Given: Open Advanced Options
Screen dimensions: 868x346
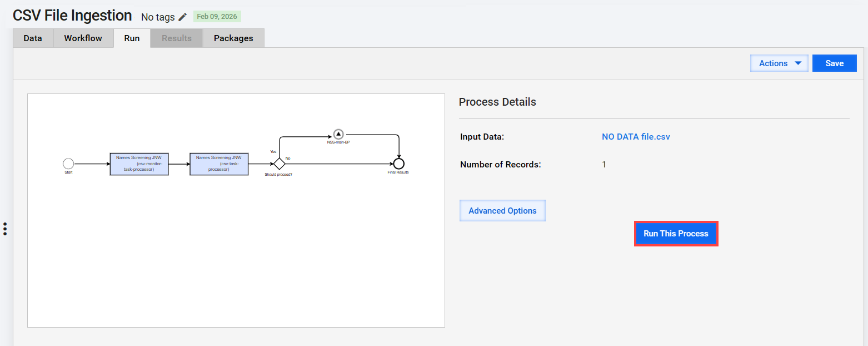Looking at the screenshot, I should 502,211.
